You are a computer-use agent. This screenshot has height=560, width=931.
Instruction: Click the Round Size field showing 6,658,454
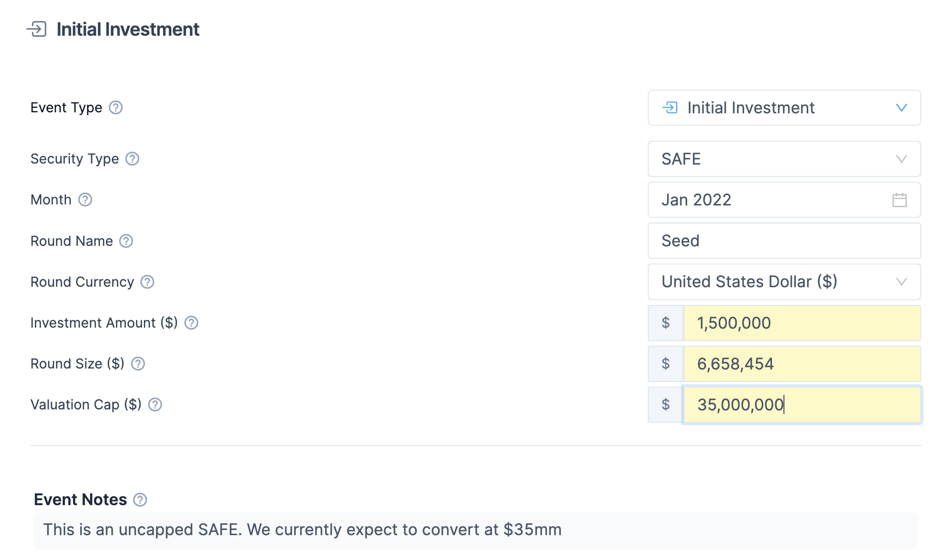coord(802,364)
